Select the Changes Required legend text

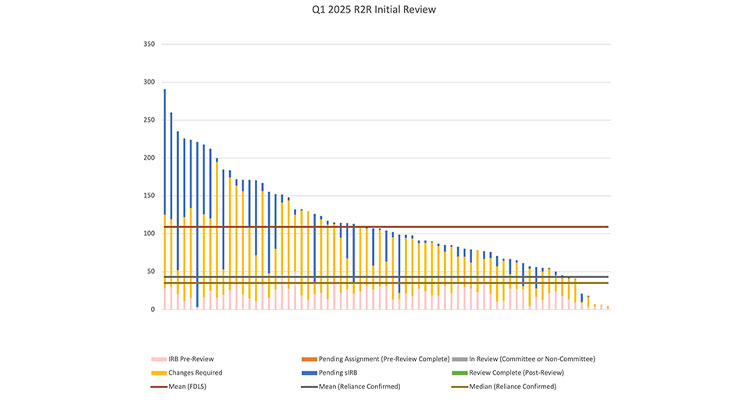pos(193,372)
